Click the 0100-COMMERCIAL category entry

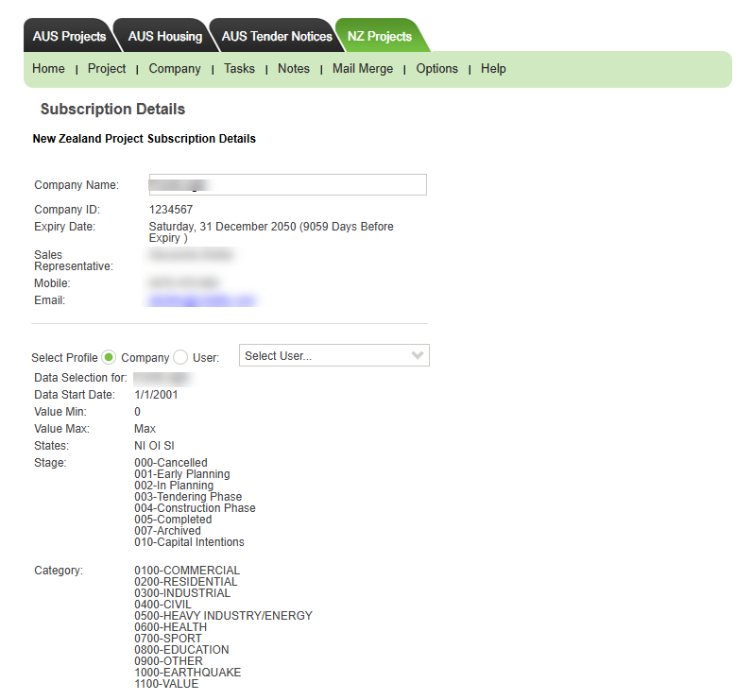[186, 571]
